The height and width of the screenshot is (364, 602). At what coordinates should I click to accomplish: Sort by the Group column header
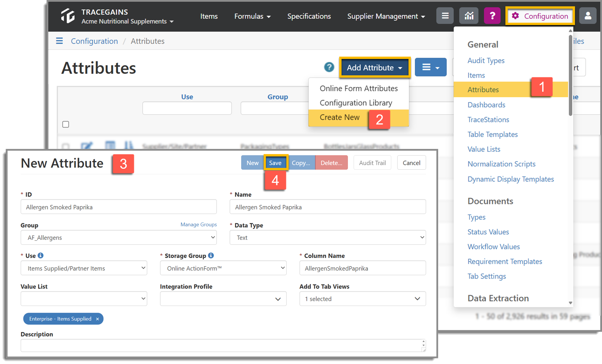tap(277, 97)
